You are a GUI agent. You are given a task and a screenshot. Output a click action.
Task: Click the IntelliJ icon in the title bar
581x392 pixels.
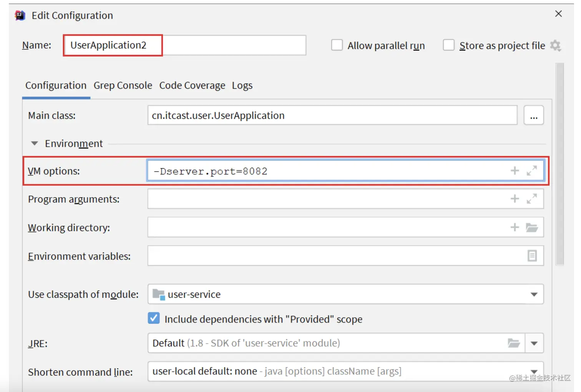[20, 15]
